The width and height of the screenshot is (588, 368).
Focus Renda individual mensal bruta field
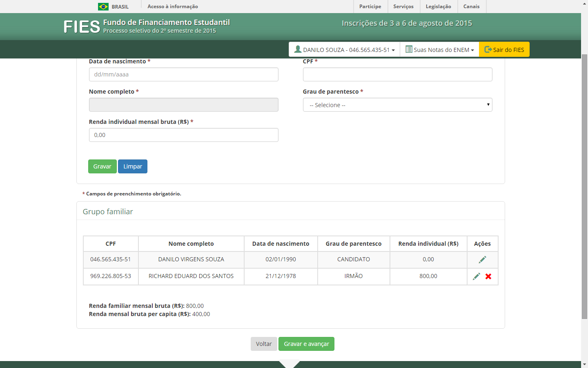coord(184,135)
